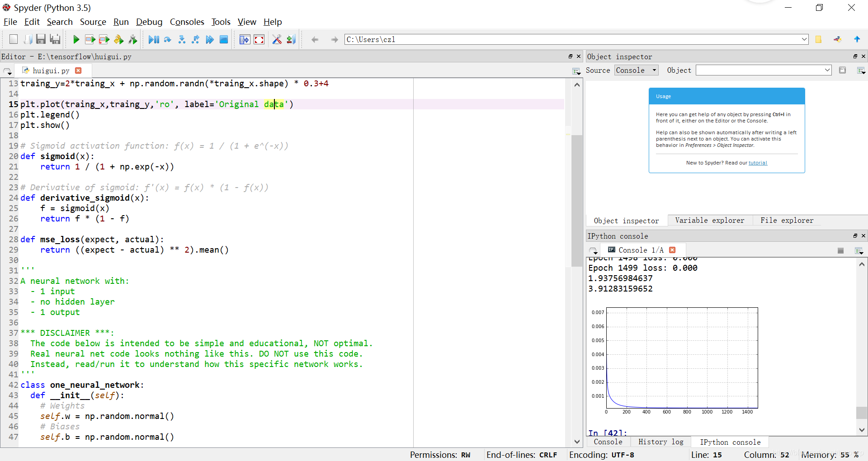Open the Spyder tutorial link
The height and width of the screenshot is (461, 868).
point(758,163)
